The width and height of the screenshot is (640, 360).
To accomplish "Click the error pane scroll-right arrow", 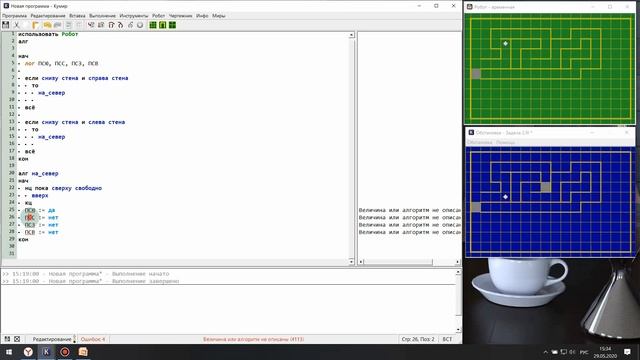I will [457, 262].
